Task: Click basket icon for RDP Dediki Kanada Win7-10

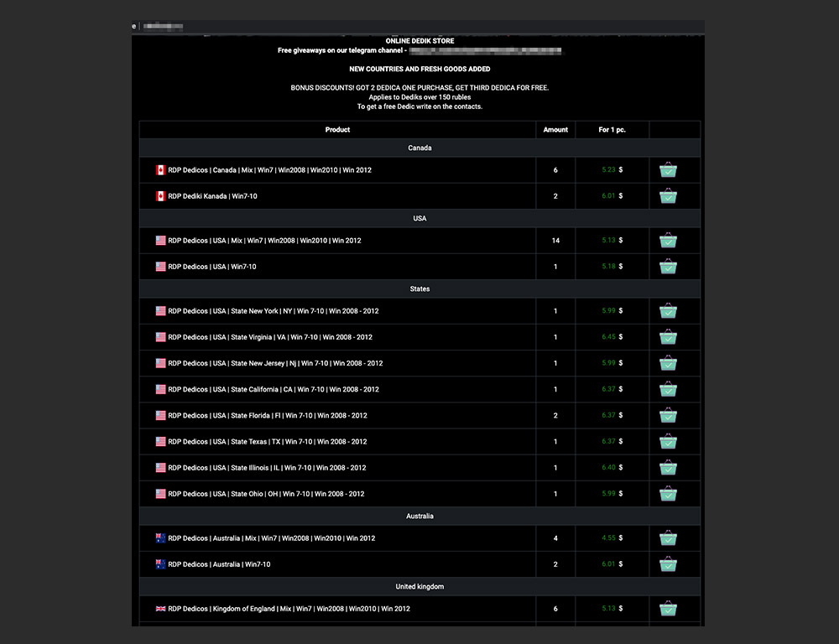Action: point(668,196)
